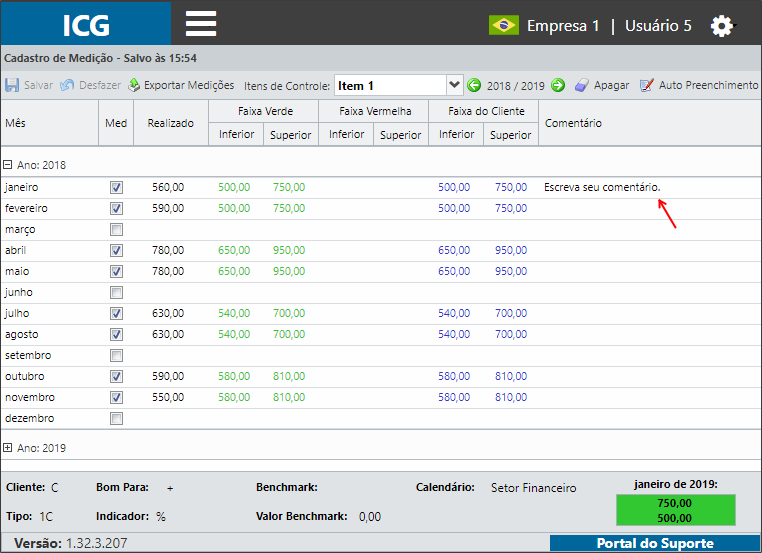This screenshot has width=762, height=553.
Task: Click the Salvar floppy disk icon
Action: point(12,85)
